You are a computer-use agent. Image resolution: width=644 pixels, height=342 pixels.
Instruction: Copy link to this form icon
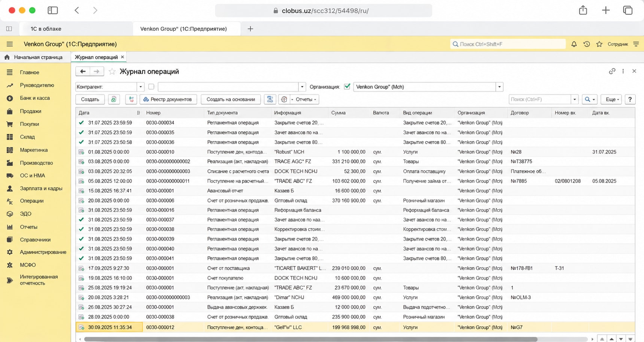point(612,71)
